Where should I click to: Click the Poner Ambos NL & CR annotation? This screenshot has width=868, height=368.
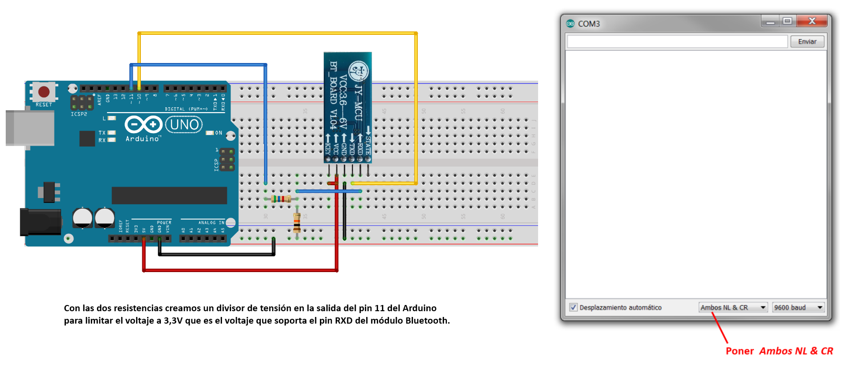coord(779,351)
